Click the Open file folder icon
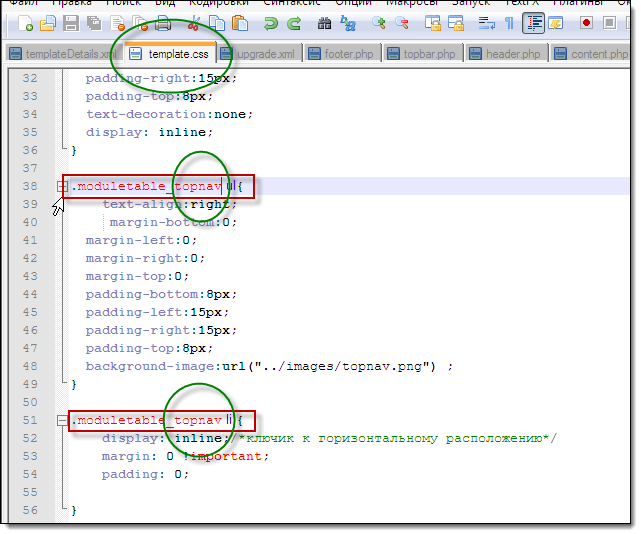This screenshot has height=534, width=641. [48, 22]
